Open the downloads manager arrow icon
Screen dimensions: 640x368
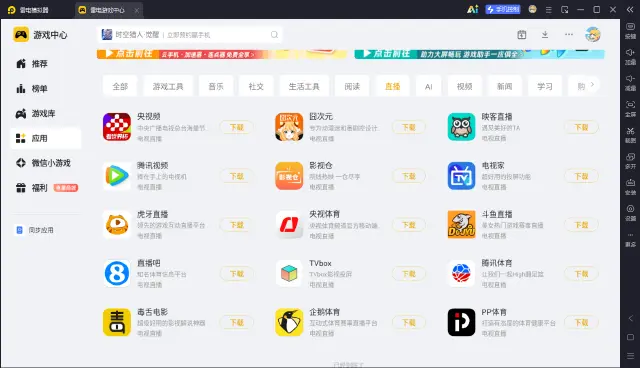pyautogui.click(x=545, y=35)
